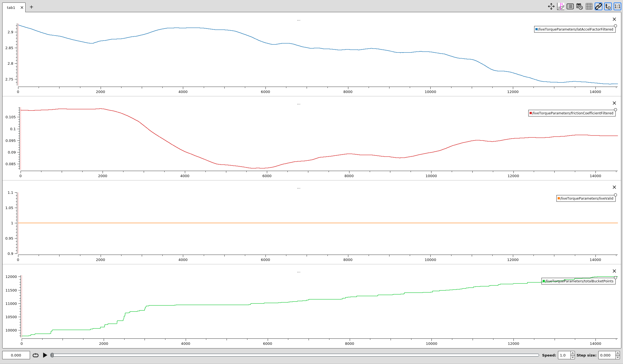Close the liveValid plot panel
Screen dimensions: 623x364
(x=614, y=187)
